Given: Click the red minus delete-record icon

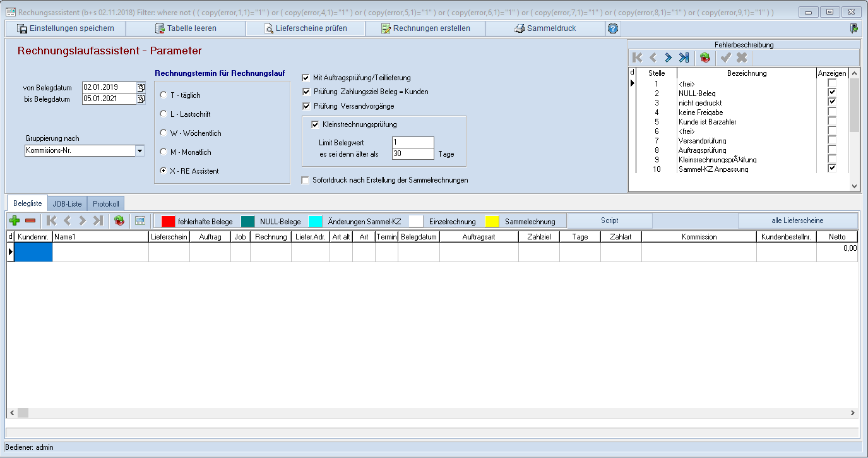Looking at the screenshot, I should (x=30, y=221).
